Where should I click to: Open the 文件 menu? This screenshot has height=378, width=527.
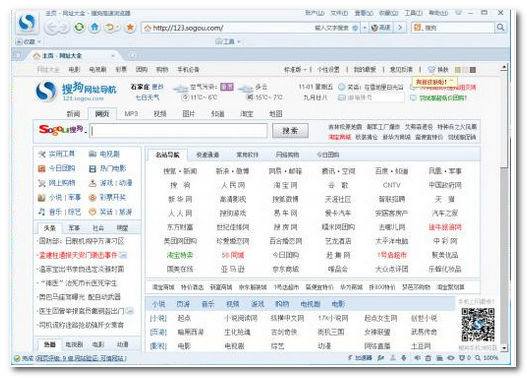[339, 13]
